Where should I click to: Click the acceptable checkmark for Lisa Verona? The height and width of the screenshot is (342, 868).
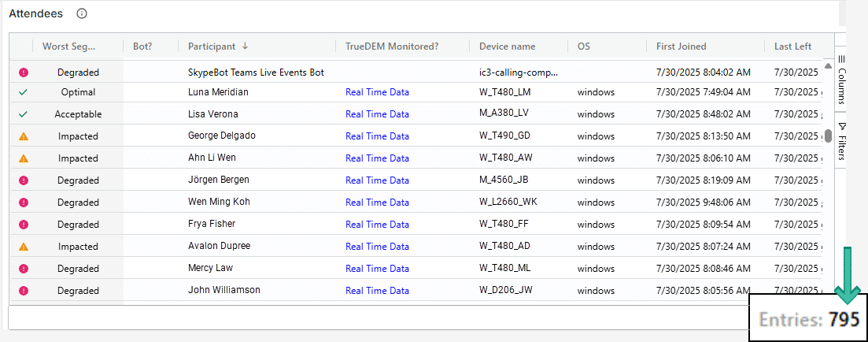click(x=24, y=114)
